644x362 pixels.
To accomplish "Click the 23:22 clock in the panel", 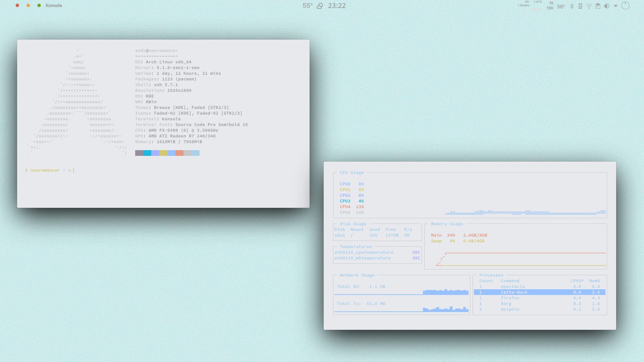I will pos(337,6).
